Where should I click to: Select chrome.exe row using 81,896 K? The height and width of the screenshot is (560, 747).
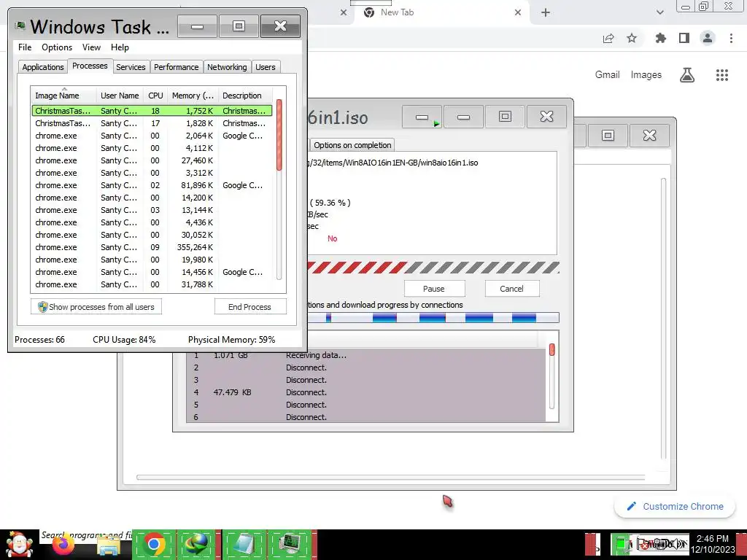152,185
